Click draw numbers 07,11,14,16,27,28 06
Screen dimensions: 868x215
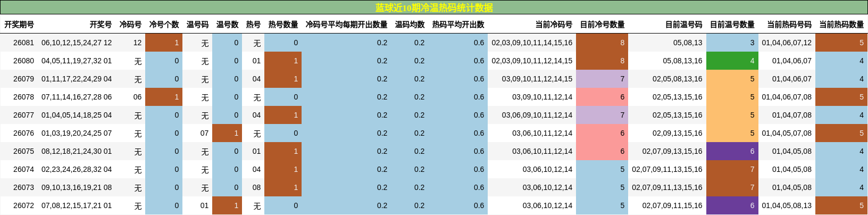[x=77, y=97]
